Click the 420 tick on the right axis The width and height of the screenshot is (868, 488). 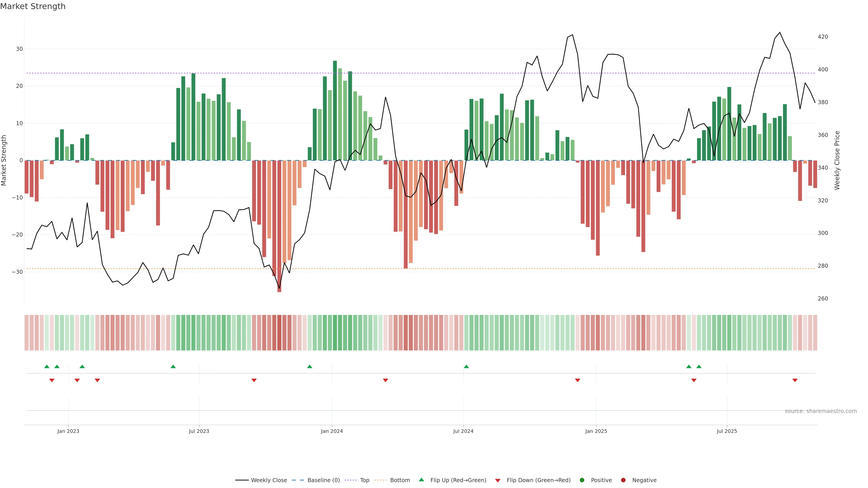click(823, 37)
